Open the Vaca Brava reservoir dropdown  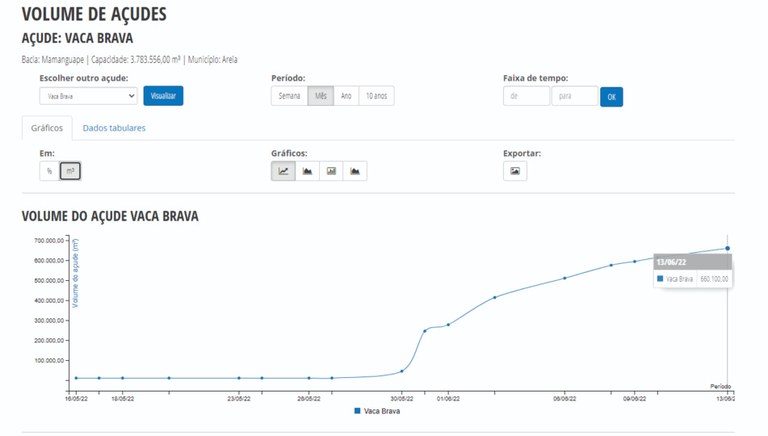88,96
